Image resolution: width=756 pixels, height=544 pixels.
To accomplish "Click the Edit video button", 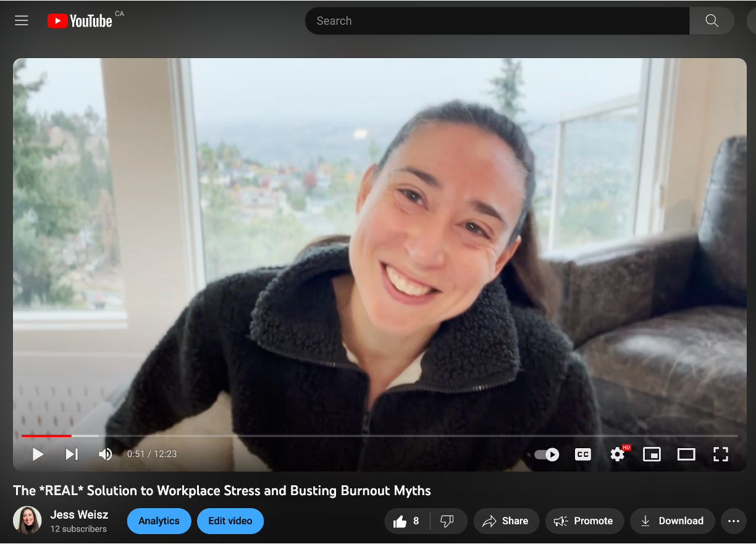I will tap(230, 521).
